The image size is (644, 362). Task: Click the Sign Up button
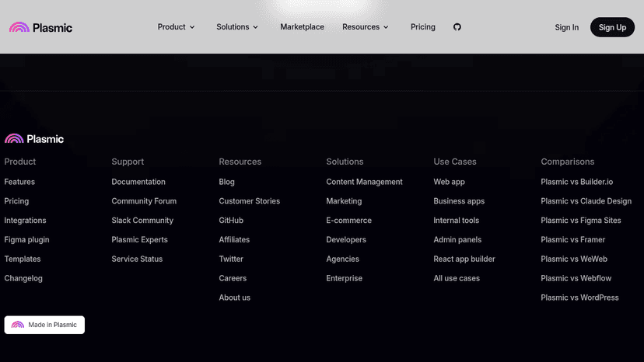[x=612, y=27]
